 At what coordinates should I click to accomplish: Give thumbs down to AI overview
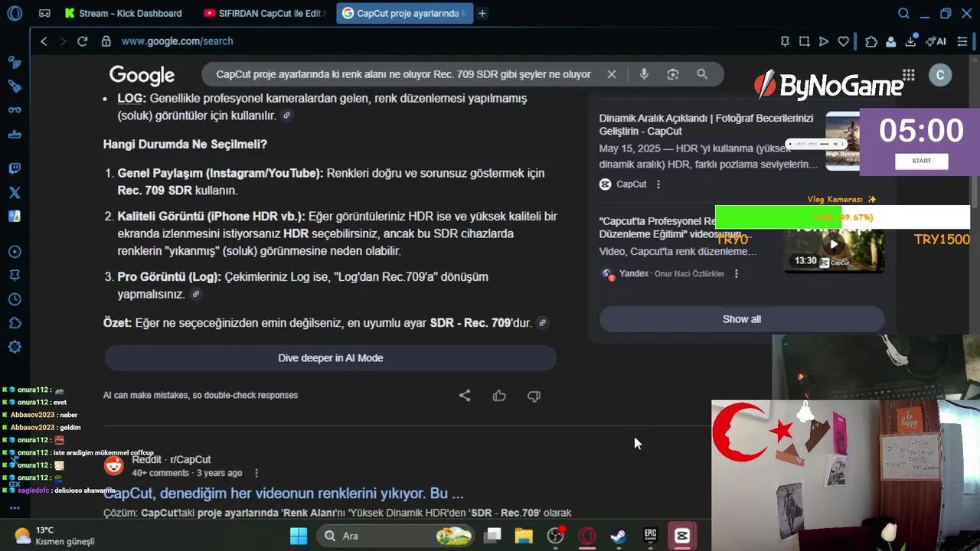[x=534, y=396]
